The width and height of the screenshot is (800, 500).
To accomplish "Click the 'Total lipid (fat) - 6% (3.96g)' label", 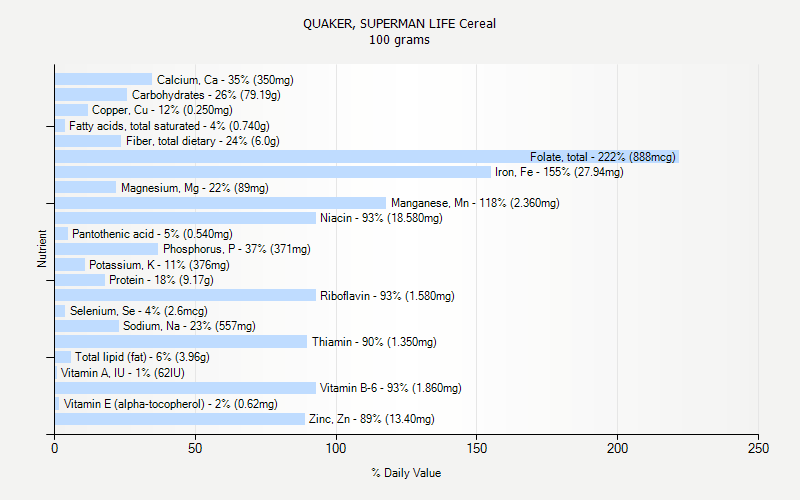I will coord(142,357).
